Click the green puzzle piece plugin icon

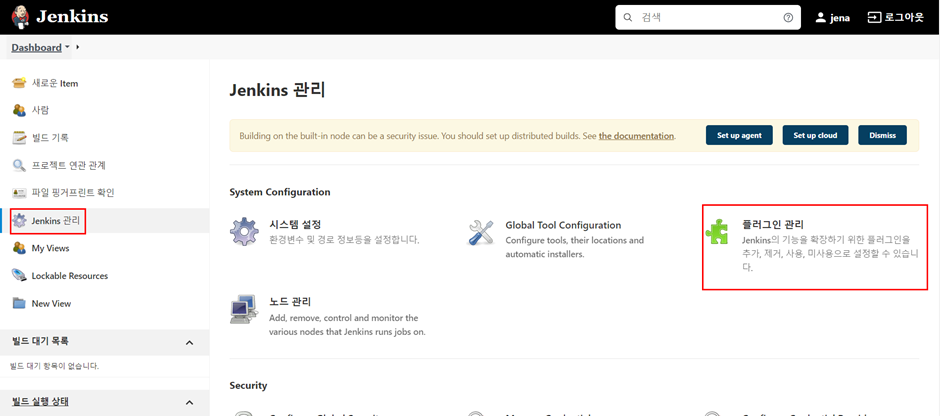click(x=716, y=233)
